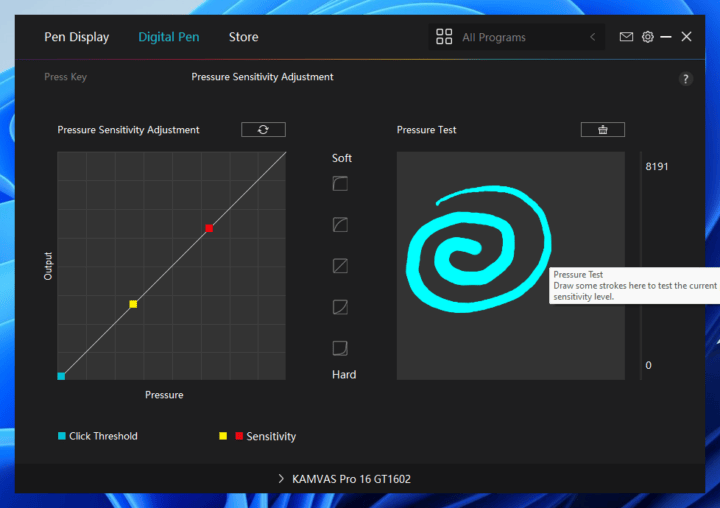Image resolution: width=720 pixels, height=508 pixels.
Task: Clear the pressure test canvas
Action: click(602, 130)
